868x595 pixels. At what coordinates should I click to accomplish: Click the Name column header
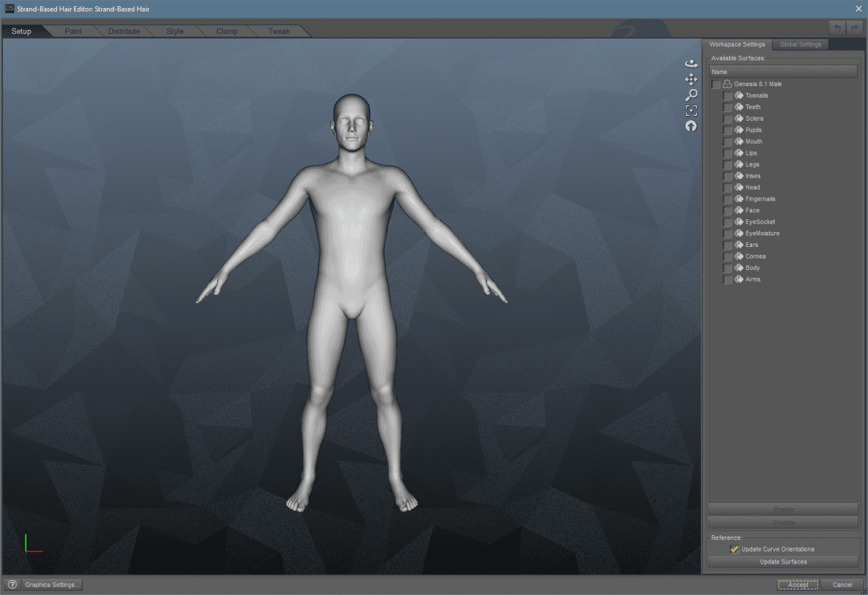pos(783,72)
